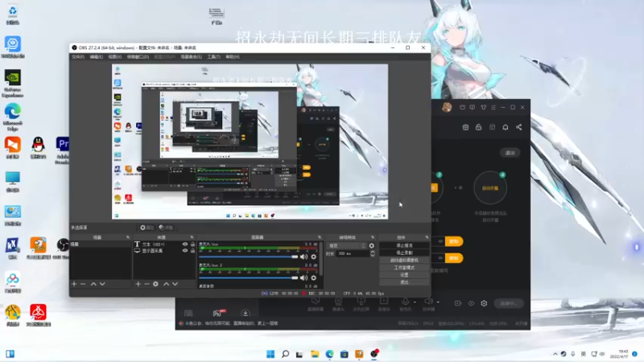Click the video record icon in streaming app bottom bar

[x=458, y=303]
